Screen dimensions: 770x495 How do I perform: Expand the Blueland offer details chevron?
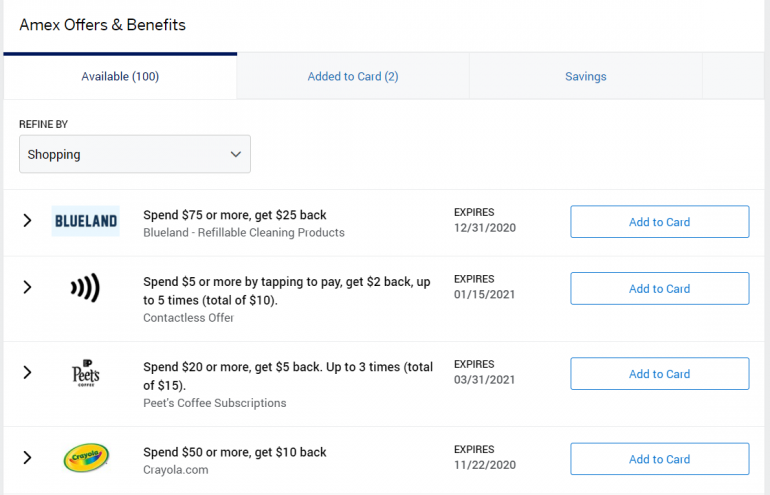[27, 220]
